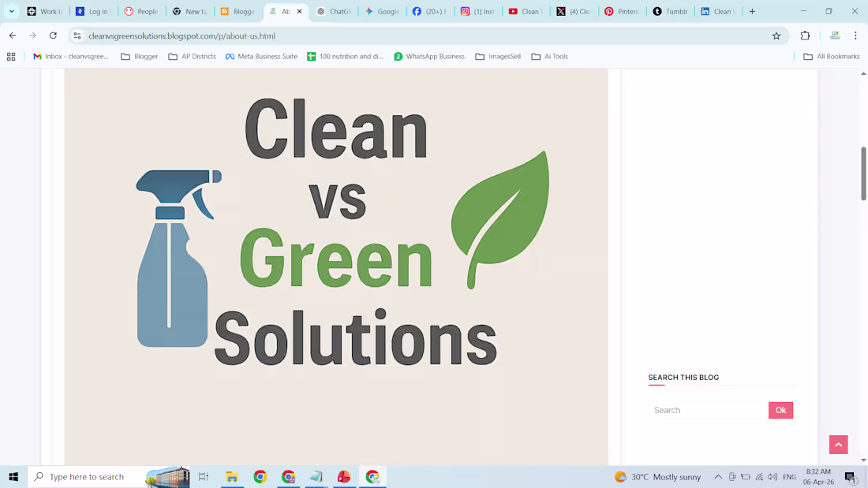Open the ImagesSell bookmarks folder
This screenshot has height=488, width=868.
pyautogui.click(x=498, y=57)
